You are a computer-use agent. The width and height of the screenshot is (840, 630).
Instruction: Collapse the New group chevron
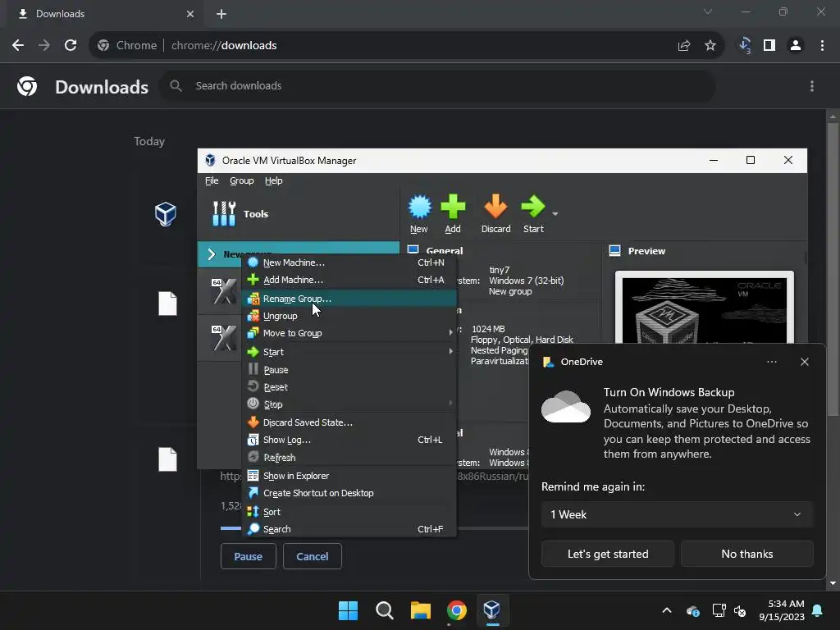coord(211,254)
